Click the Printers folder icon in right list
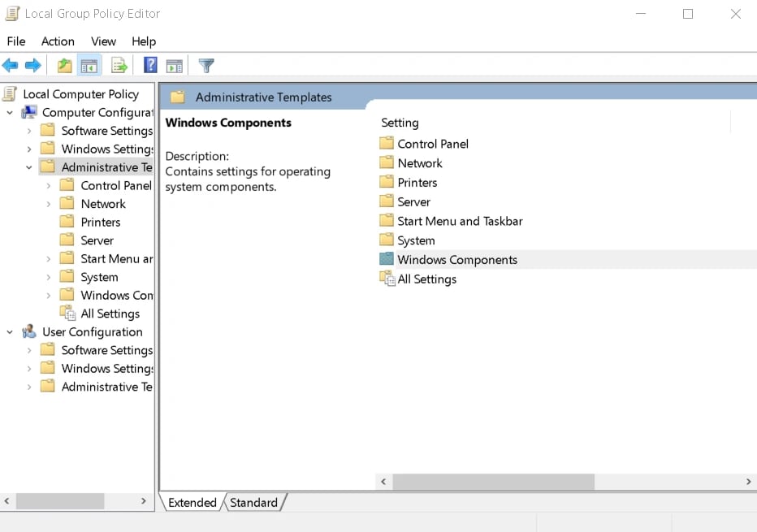This screenshot has height=532, width=757. pos(387,181)
